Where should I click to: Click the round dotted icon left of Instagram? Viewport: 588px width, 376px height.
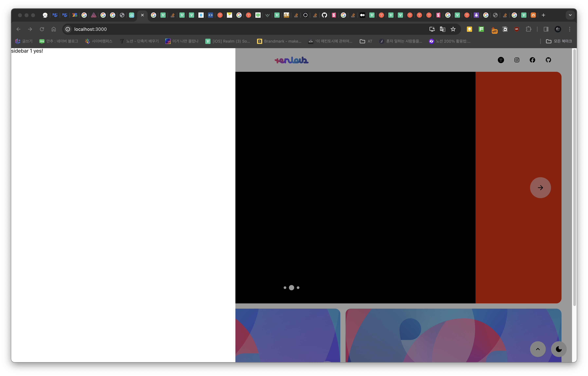(x=501, y=60)
